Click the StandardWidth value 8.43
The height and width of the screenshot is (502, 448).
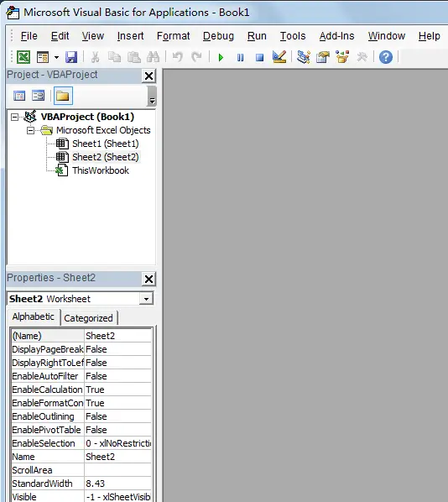point(117,484)
